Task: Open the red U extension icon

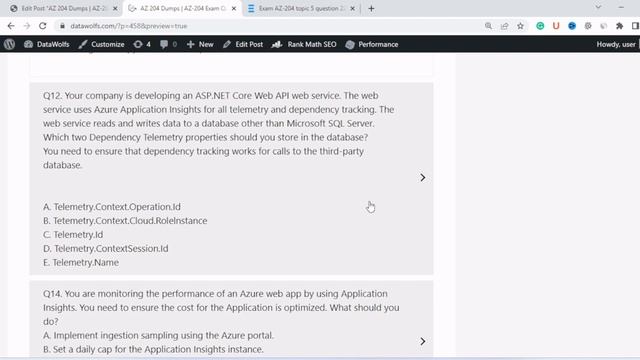Action: (x=556, y=26)
